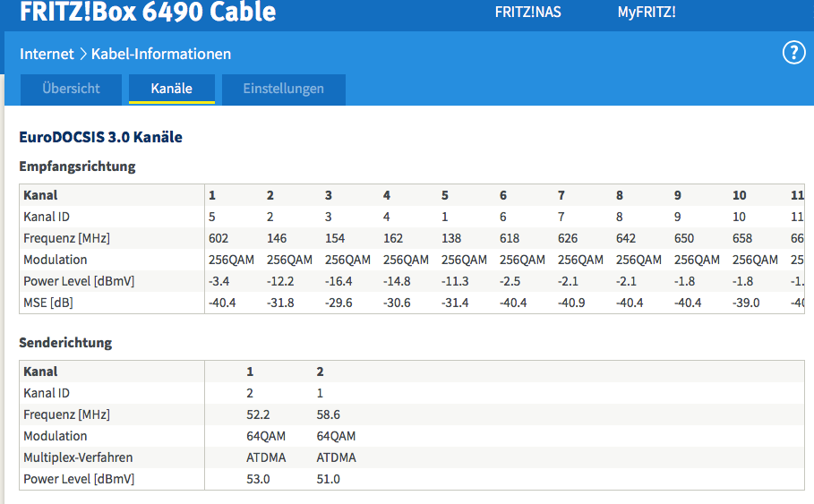
Task: Click the Internet breadcrumb link
Action: coord(47,54)
